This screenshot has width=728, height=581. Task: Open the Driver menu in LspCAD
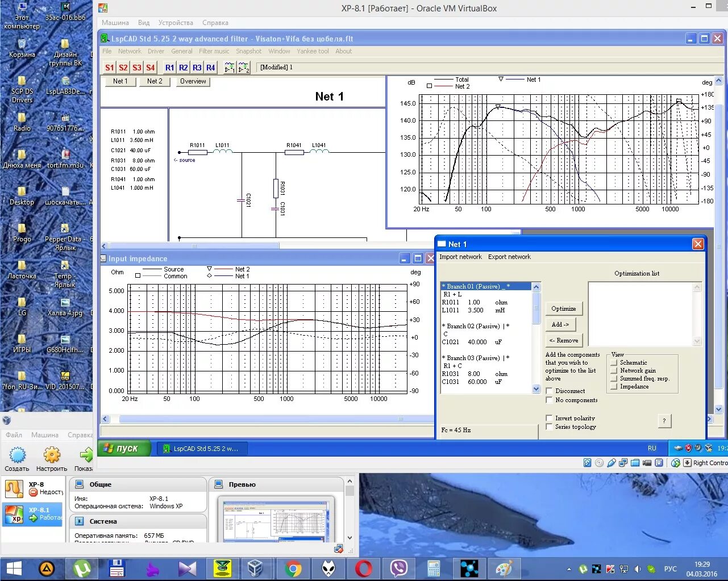156,51
